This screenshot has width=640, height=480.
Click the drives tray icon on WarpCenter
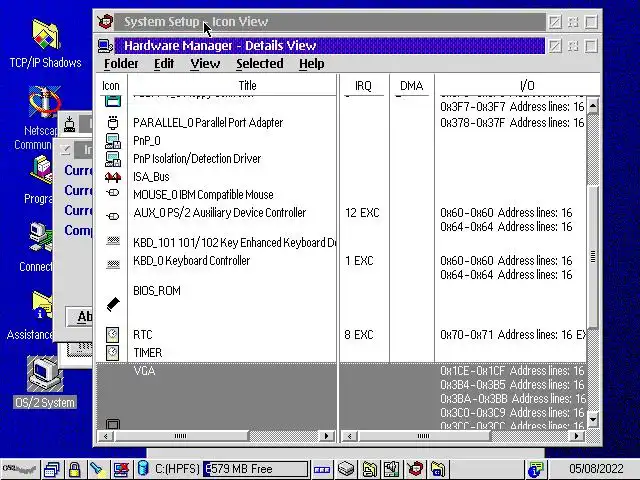[346, 469]
